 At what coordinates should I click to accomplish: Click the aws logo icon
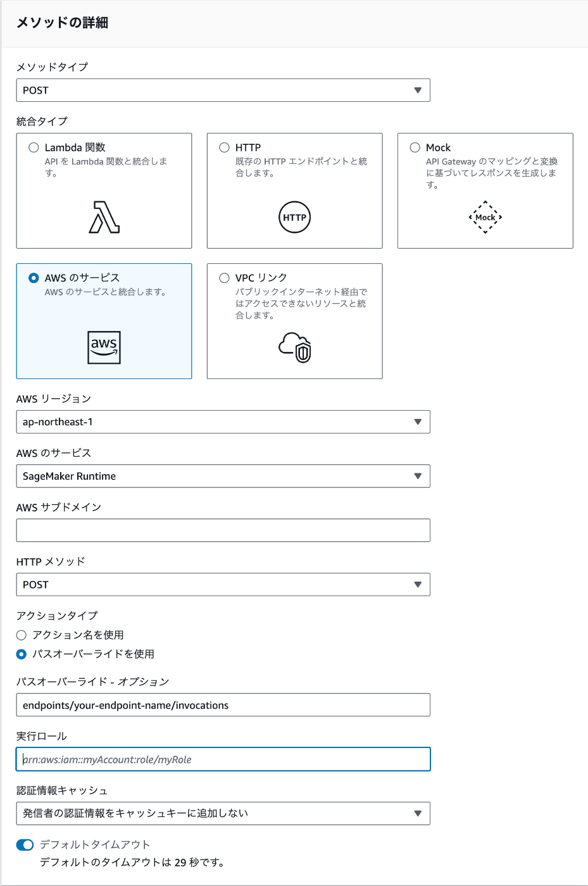coord(104,347)
